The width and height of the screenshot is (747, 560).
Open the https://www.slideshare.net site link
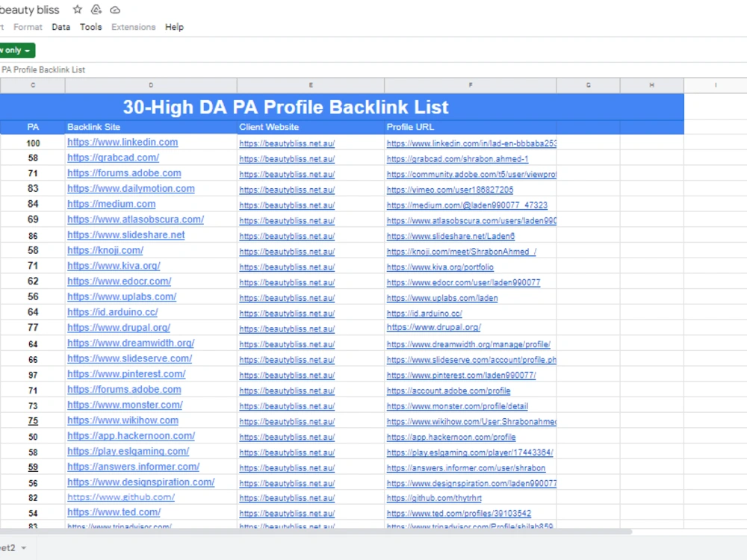point(126,234)
